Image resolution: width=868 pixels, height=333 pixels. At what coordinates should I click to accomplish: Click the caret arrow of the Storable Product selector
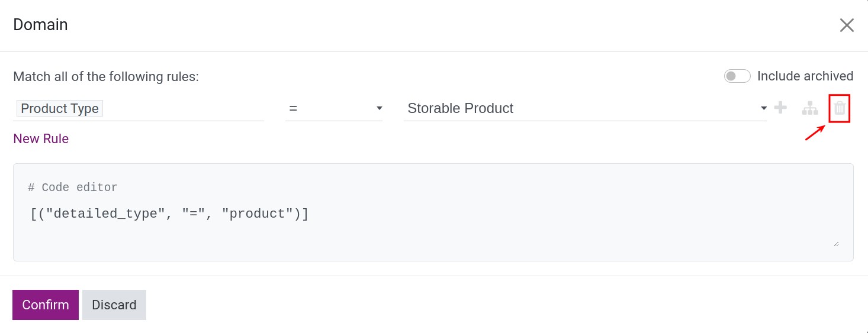[x=764, y=108]
